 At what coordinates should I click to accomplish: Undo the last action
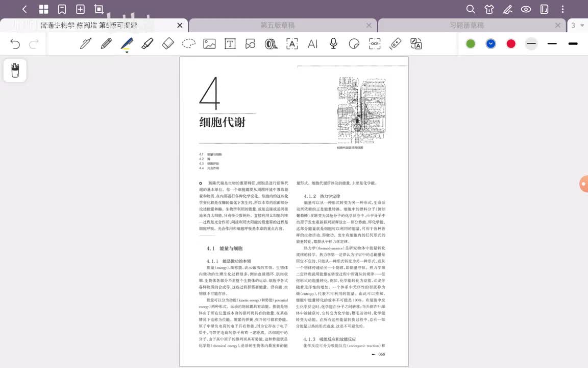(x=15, y=44)
